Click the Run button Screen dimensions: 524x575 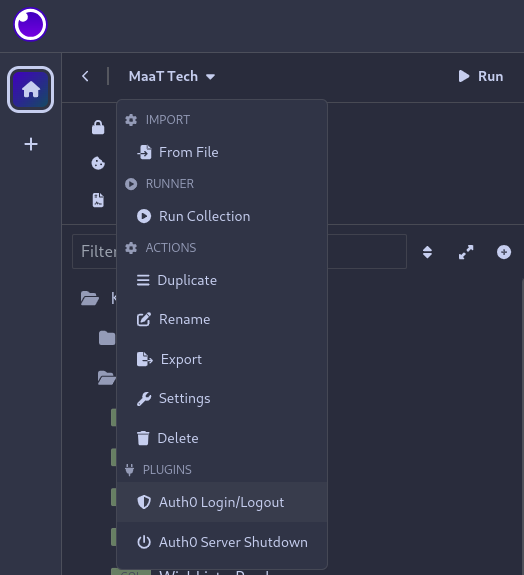coord(481,76)
